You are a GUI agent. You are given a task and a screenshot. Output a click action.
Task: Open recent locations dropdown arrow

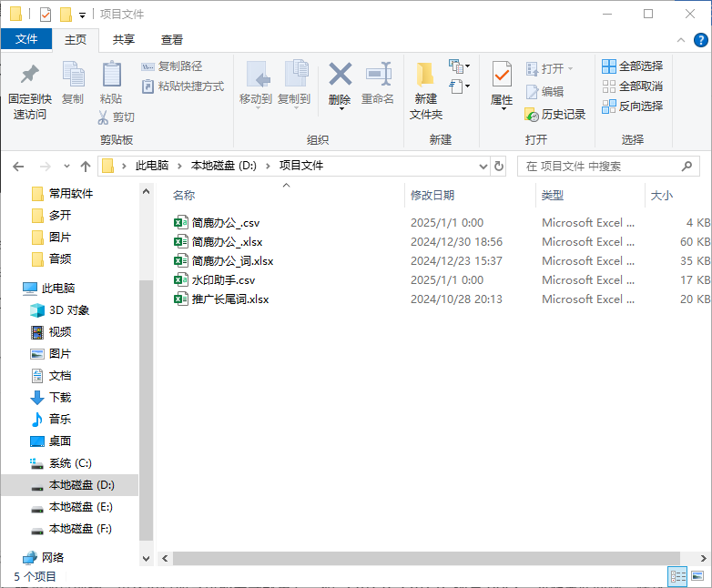(x=66, y=167)
